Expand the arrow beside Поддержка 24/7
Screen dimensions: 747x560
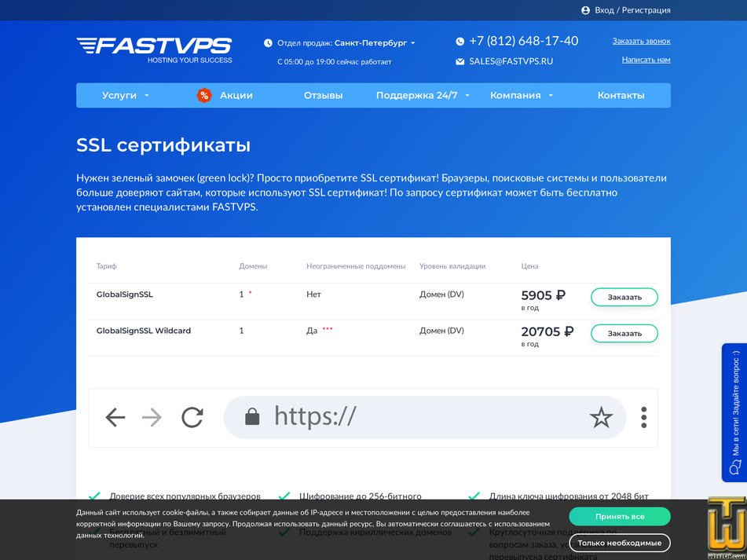467,95
